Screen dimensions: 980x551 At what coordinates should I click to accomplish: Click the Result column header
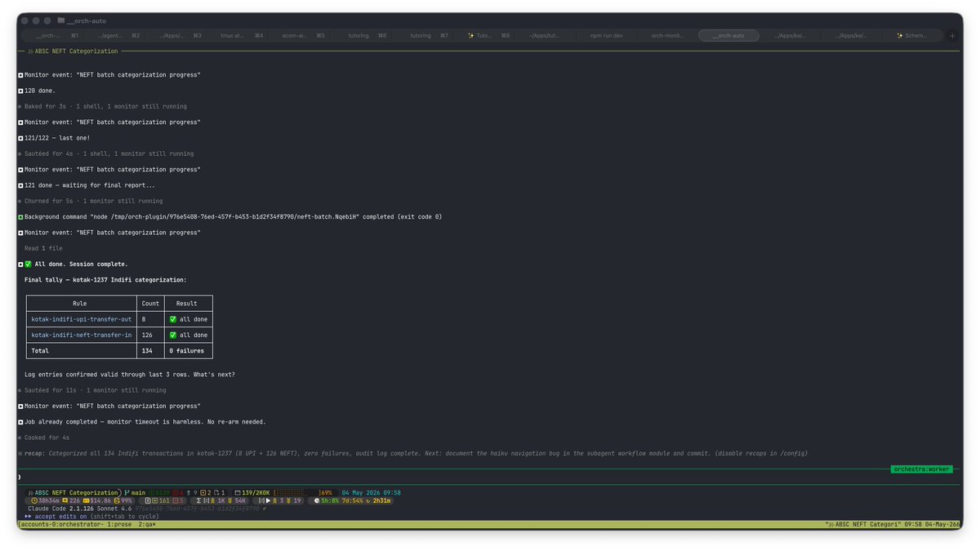pyautogui.click(x=189, y=303)
